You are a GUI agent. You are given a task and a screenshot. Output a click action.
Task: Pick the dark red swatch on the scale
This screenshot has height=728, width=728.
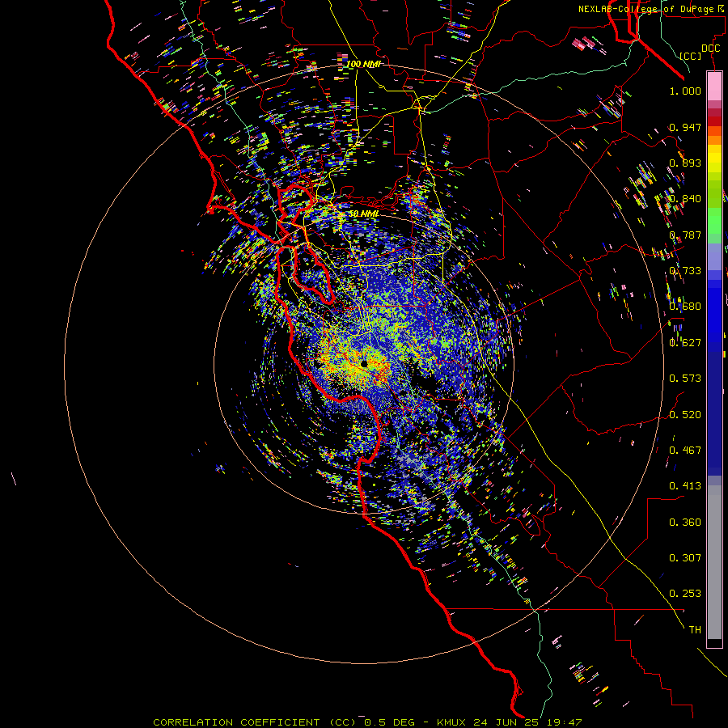pos(714,121)
